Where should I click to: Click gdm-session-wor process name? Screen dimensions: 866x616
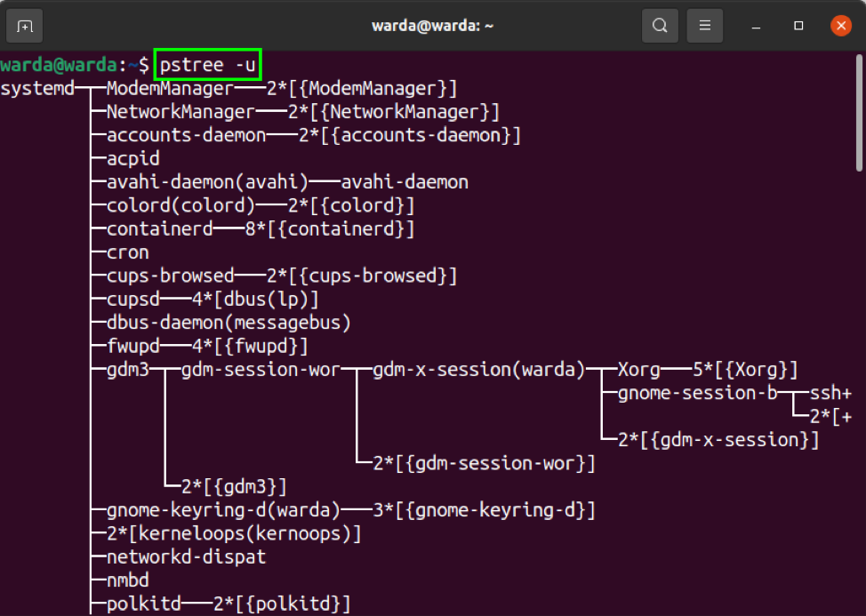click(x=261, y=369)
